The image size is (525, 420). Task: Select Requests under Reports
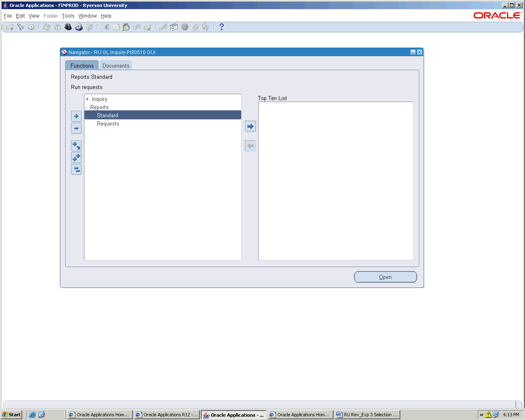pos(108,124)
